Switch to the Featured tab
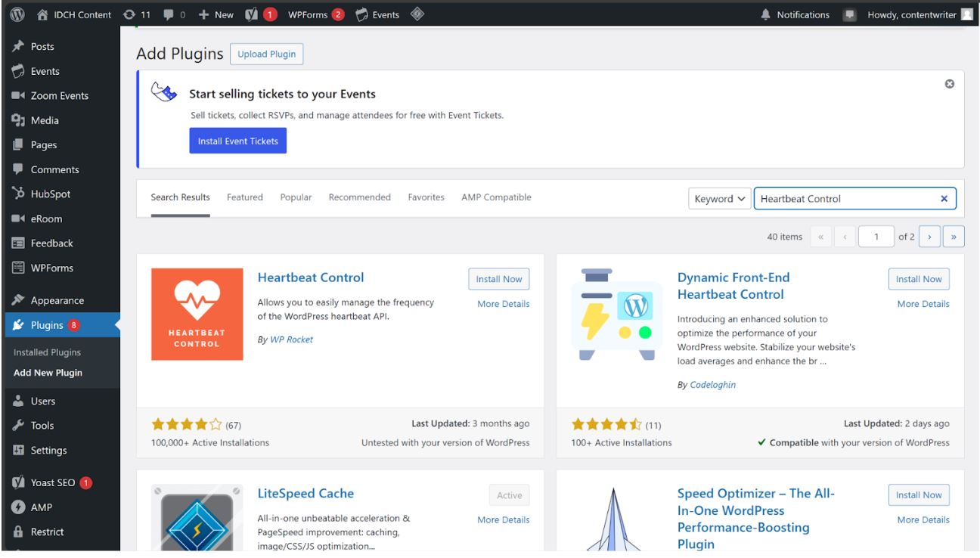980x558 pixels. click(245, 197)
